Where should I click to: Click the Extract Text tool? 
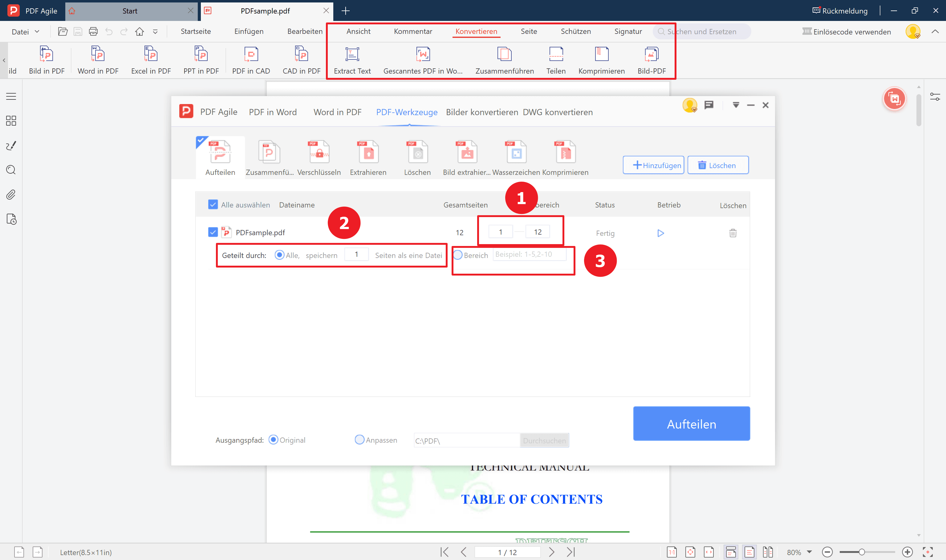(352, 60)
